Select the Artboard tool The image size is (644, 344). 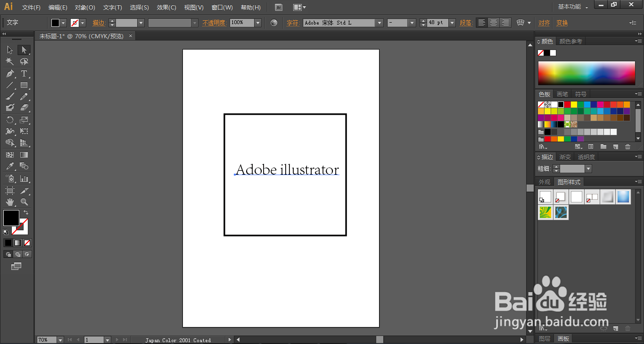[x=10, y=191]
